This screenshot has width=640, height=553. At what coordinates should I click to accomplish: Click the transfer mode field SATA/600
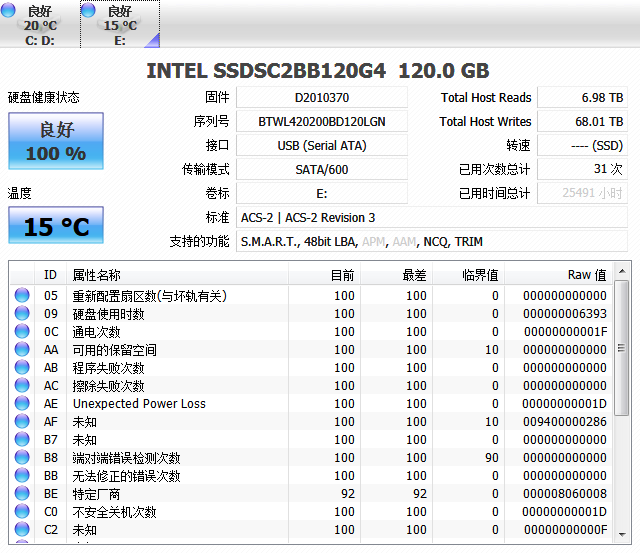[x=322, y=169]
